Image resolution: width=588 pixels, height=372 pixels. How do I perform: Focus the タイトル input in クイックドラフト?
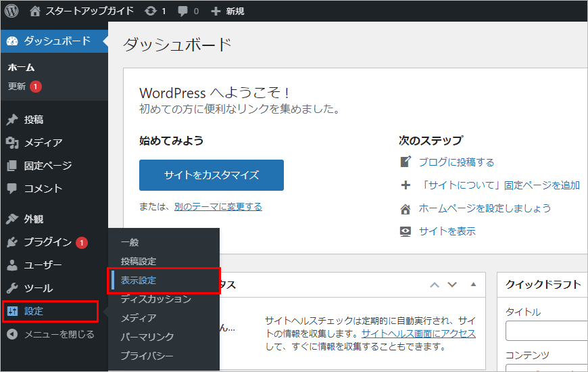tap(547, 331)
